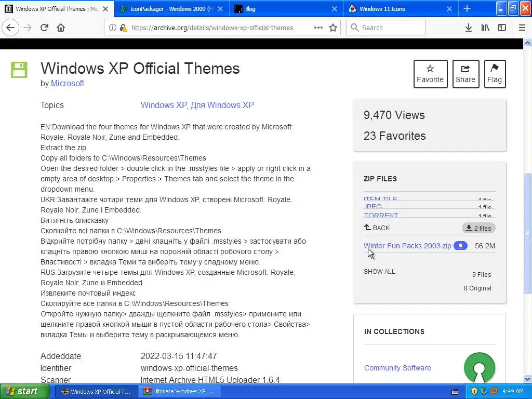532x399 pixels.
Task: Close the Windows XP Official Themes tab
Action: tap(105, 9)
